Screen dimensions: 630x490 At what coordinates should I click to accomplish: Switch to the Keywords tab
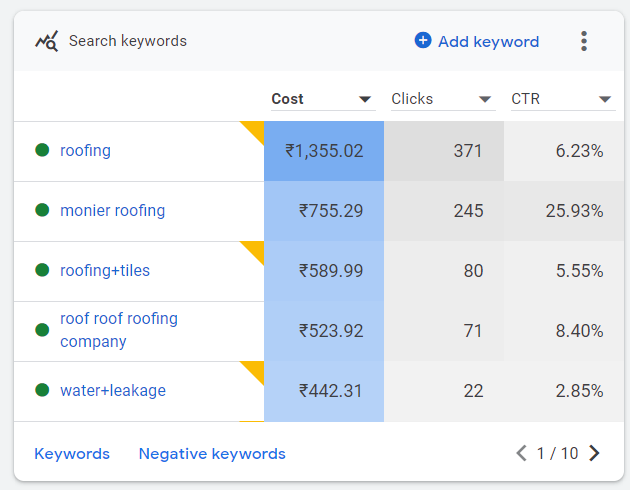(x=72, y=454)
